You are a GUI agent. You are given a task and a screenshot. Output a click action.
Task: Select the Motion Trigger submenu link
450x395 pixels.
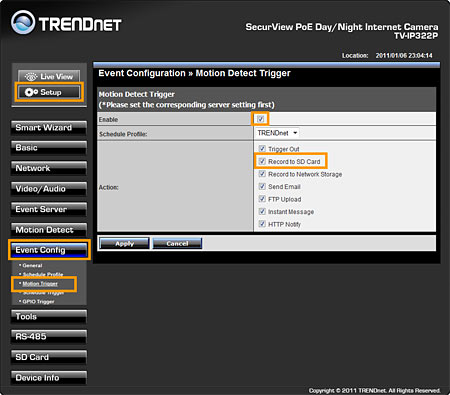pyautogui.click(x=40, y=284)
